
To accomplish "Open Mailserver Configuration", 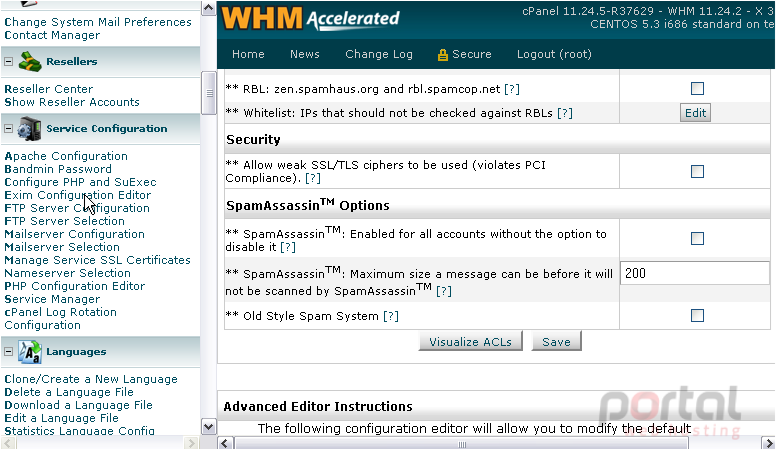I will (x=74, y=234).
